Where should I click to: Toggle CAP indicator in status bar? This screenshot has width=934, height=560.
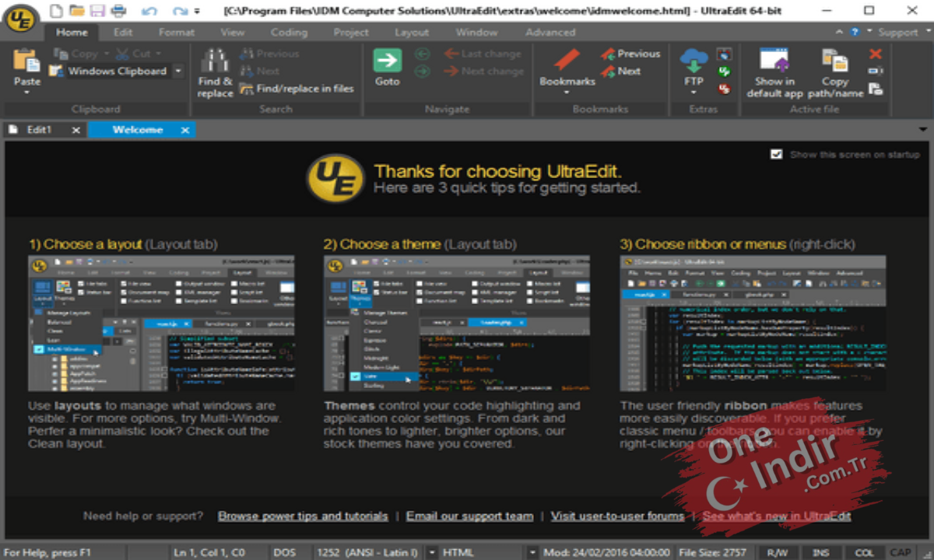click(x=901, y=552)
